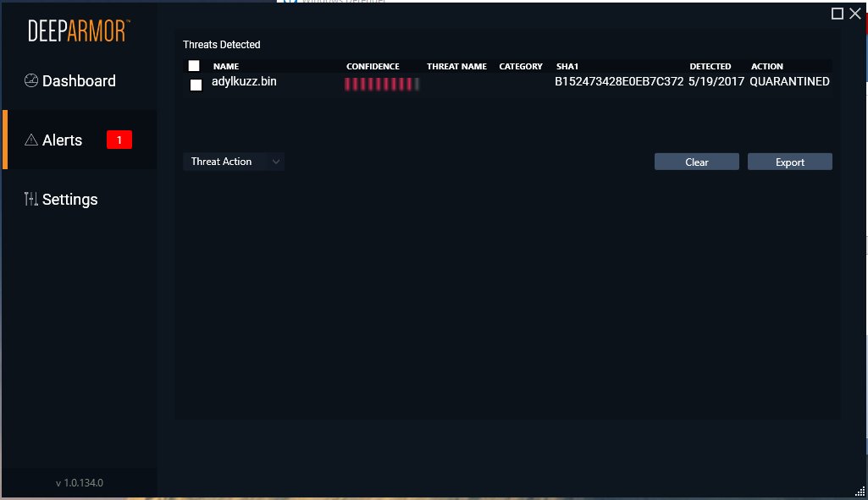Click the CATEGORY column header
Image resolution: width=868 pixels, height=500 pixels.
click(520, 66)
